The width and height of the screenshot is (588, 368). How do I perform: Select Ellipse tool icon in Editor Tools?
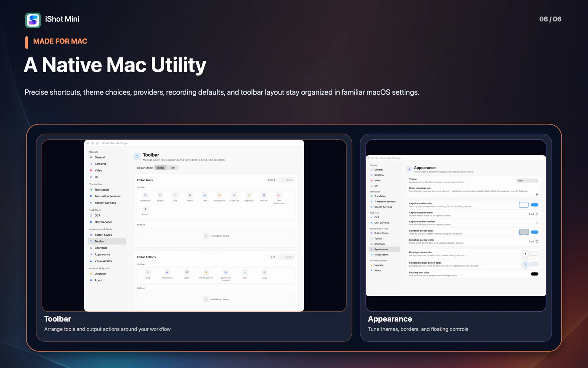160,195
